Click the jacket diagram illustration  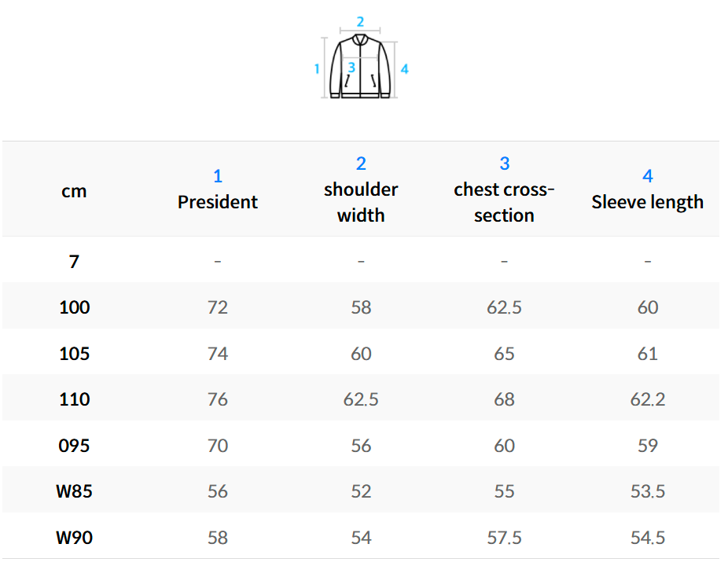(x=361, y=67)
